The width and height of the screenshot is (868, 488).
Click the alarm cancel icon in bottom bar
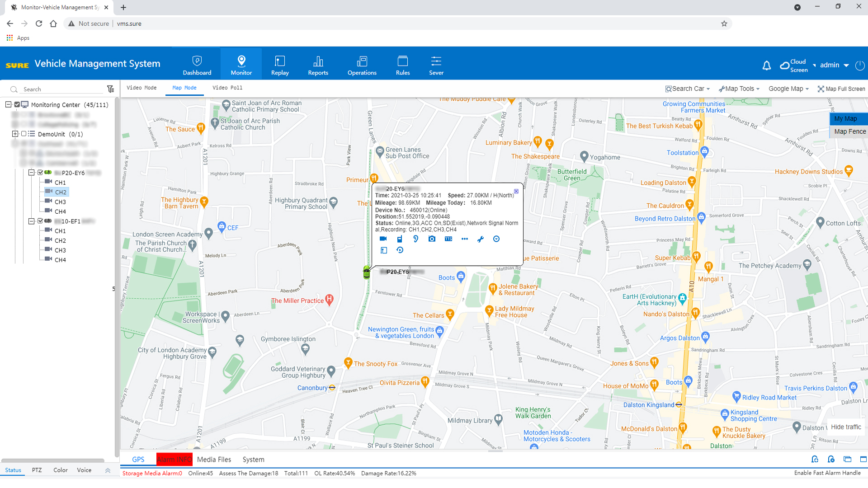coord(831,460)
